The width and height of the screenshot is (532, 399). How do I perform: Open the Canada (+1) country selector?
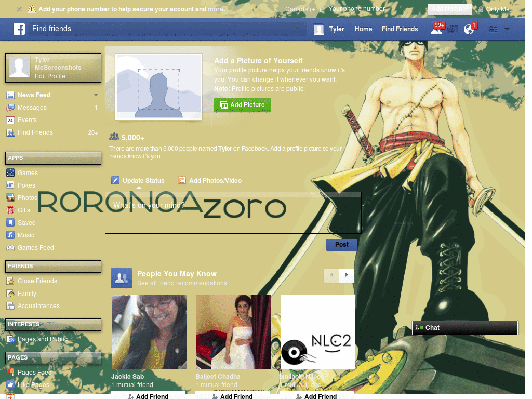coord(303,9)
